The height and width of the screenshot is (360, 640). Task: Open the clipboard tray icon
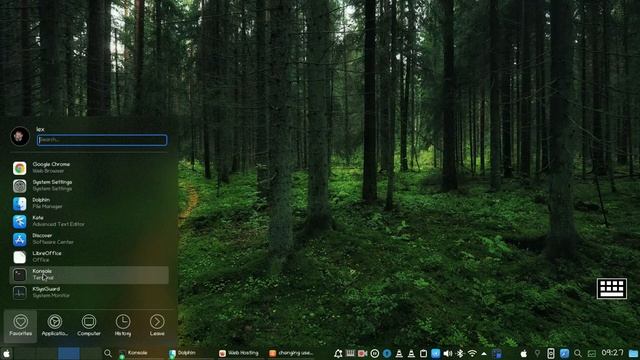click(x=423, y=353)
